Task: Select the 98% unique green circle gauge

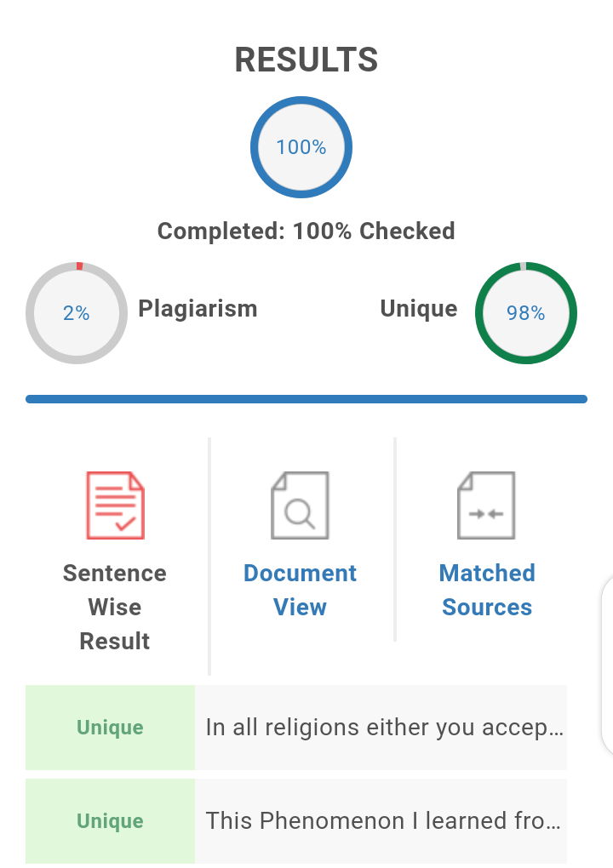Action: click(x=526, y=313)
